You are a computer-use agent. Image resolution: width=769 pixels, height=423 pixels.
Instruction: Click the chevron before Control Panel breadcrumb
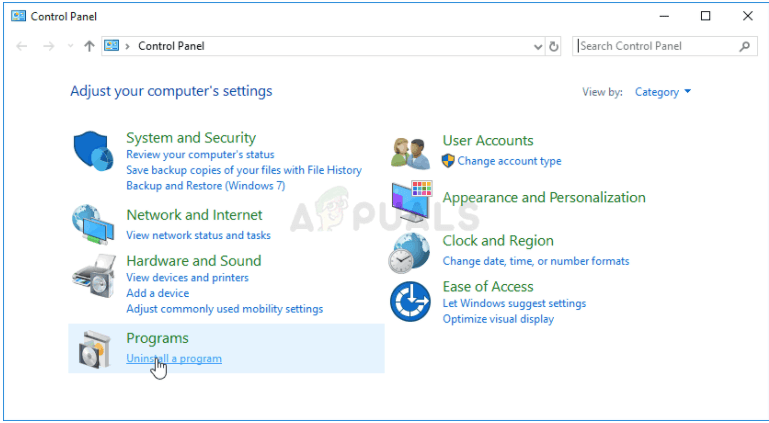click(128, 46)
